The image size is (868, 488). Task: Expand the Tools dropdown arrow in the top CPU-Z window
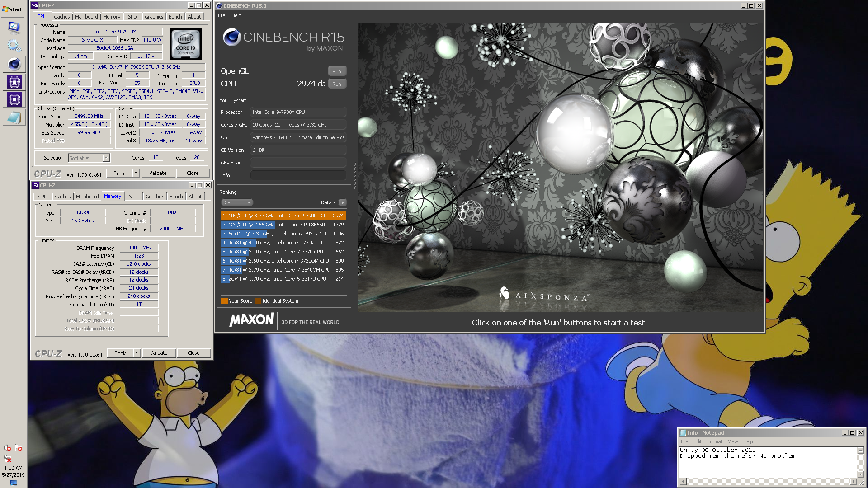(136, 173)
